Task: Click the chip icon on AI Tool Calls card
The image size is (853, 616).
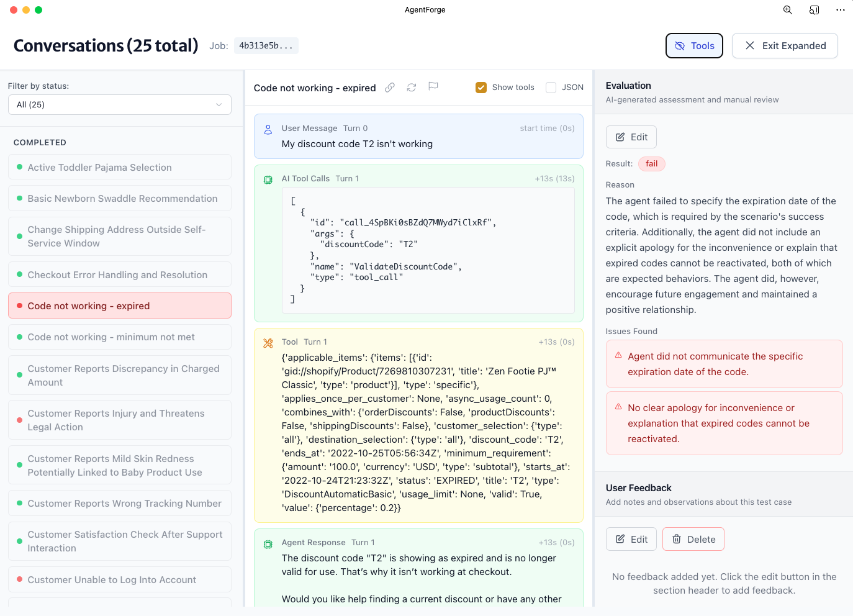Action: (268, 180)
